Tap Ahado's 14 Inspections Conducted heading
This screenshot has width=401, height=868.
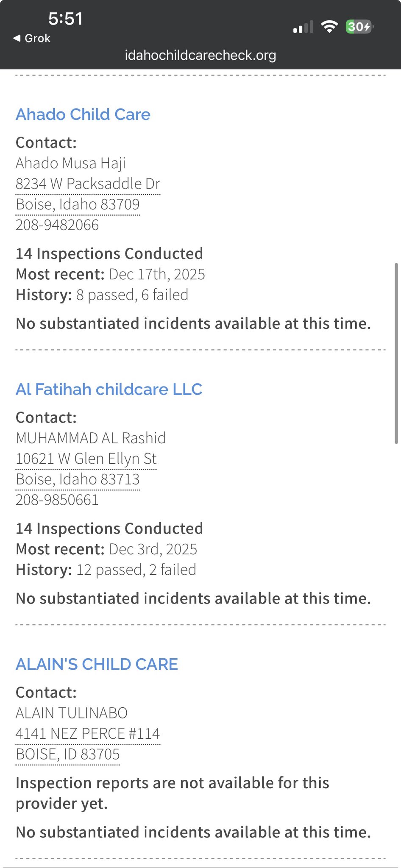click(x=109, y=253)
